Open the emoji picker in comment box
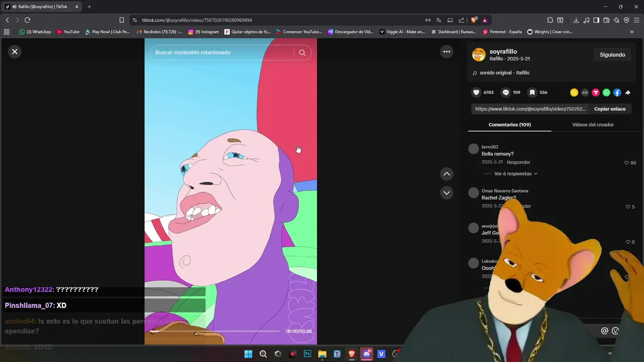 click(x=615, y=331)
